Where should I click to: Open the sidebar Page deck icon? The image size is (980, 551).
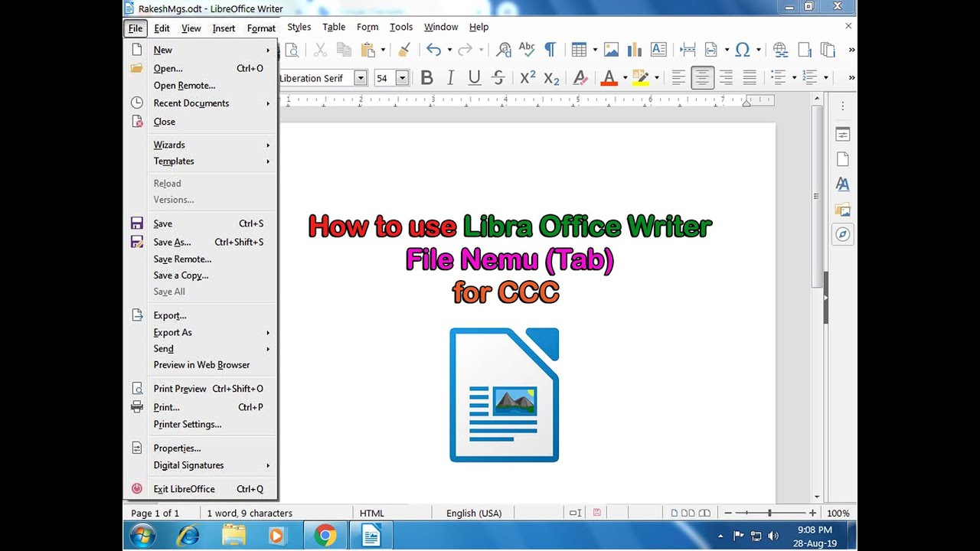[x=843, y=159]
